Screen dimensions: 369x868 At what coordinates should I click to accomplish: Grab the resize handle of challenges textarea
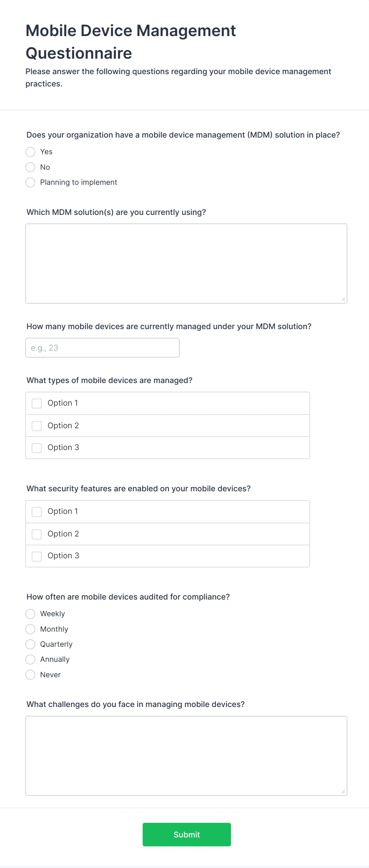point(343,791)
